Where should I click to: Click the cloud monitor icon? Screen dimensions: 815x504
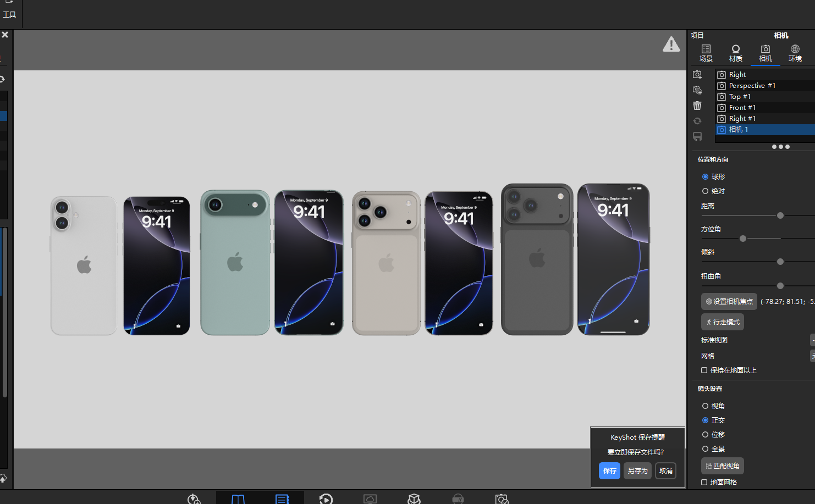370,499
